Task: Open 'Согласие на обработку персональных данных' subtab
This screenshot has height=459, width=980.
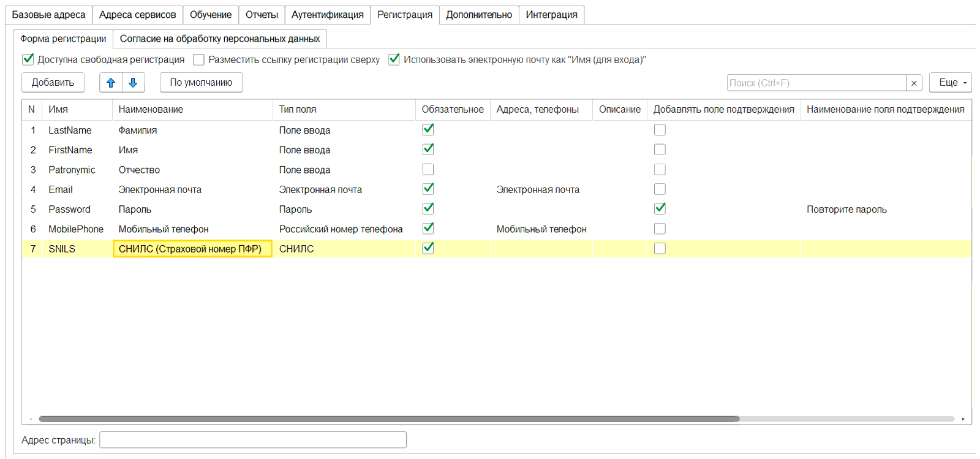Action: (220, 39)
